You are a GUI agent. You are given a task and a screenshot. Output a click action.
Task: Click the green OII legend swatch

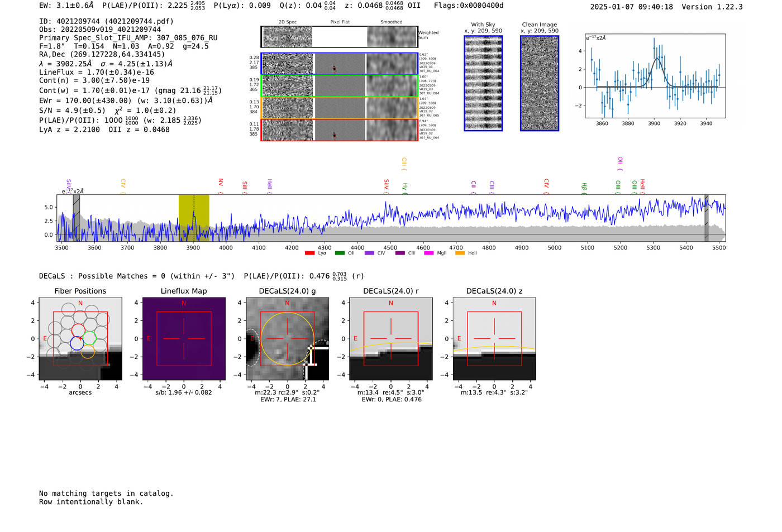click(340, 253)
